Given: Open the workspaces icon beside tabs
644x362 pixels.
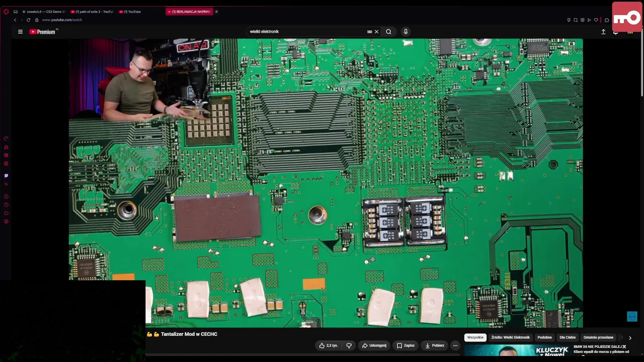Looking at the screenshot, I should 16,12.
